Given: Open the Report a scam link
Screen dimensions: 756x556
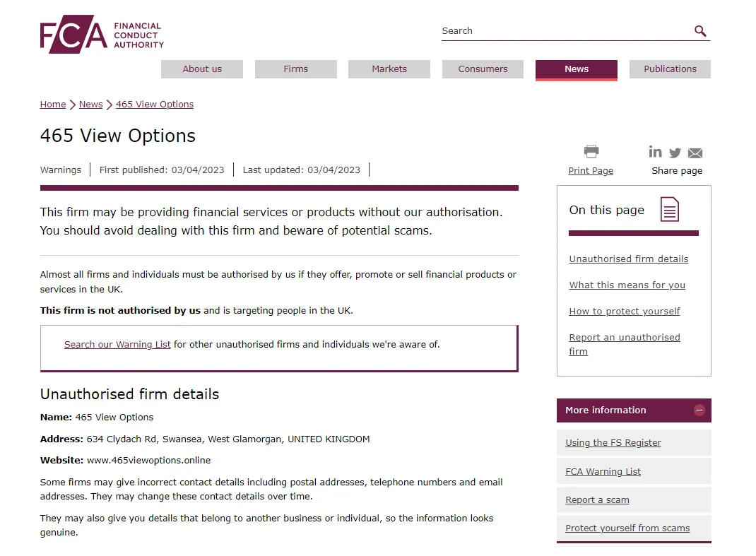Looking at the screenshot, I should 597,500.
